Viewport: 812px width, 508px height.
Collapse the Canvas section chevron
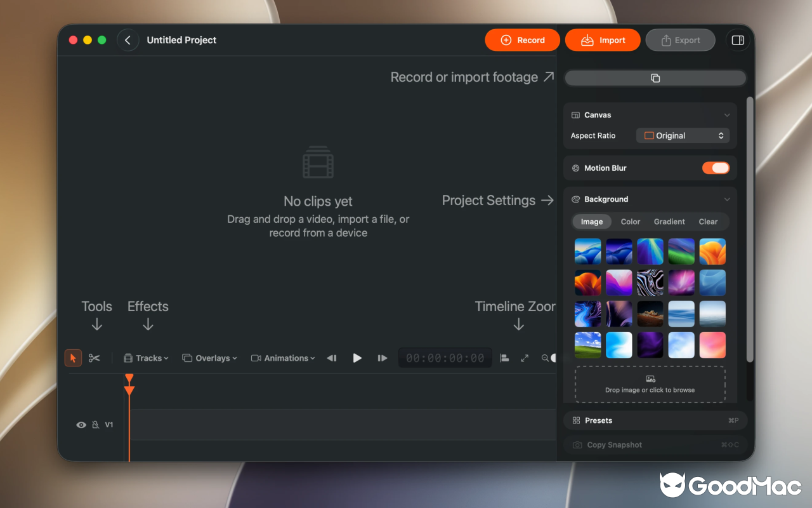pos(727,116)
